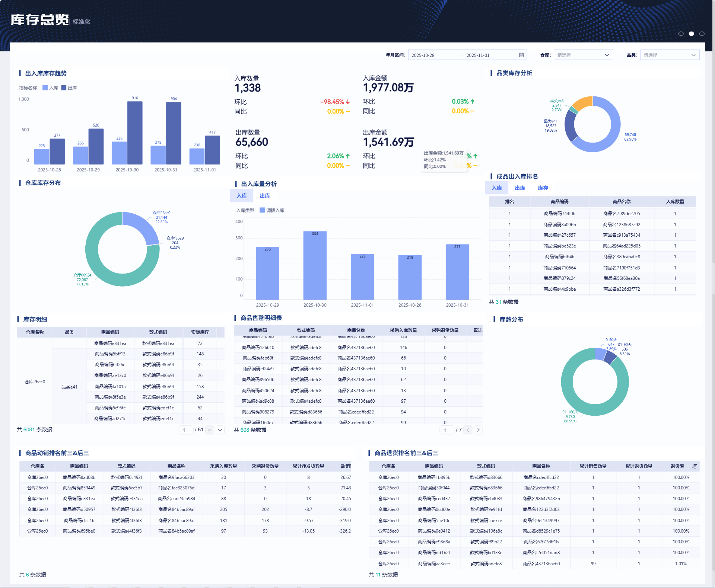Screen dimensions: 715x588
Task: Click cell 商品编码e331ea in 库存明细
Action: pyautogui.click(x=110, y=343)
